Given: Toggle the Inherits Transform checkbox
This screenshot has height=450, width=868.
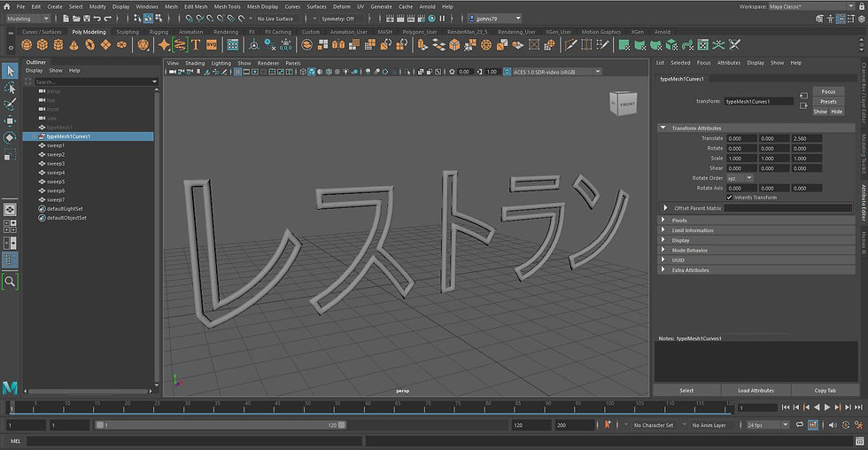Looking at the screenshot, I should [729, 198].
